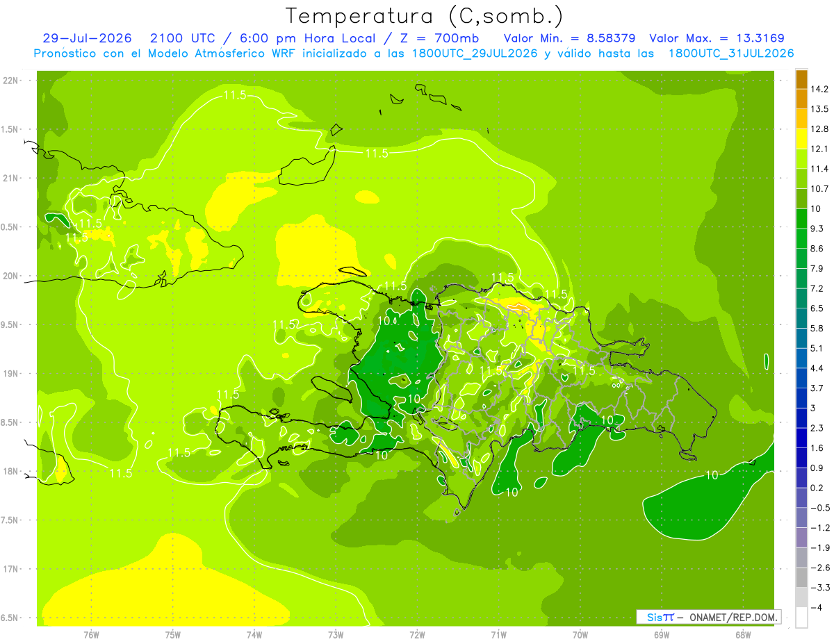This screenshot has height=644, width=834.
Task: Click the '-4' color scale label
Action: point(817,607)
